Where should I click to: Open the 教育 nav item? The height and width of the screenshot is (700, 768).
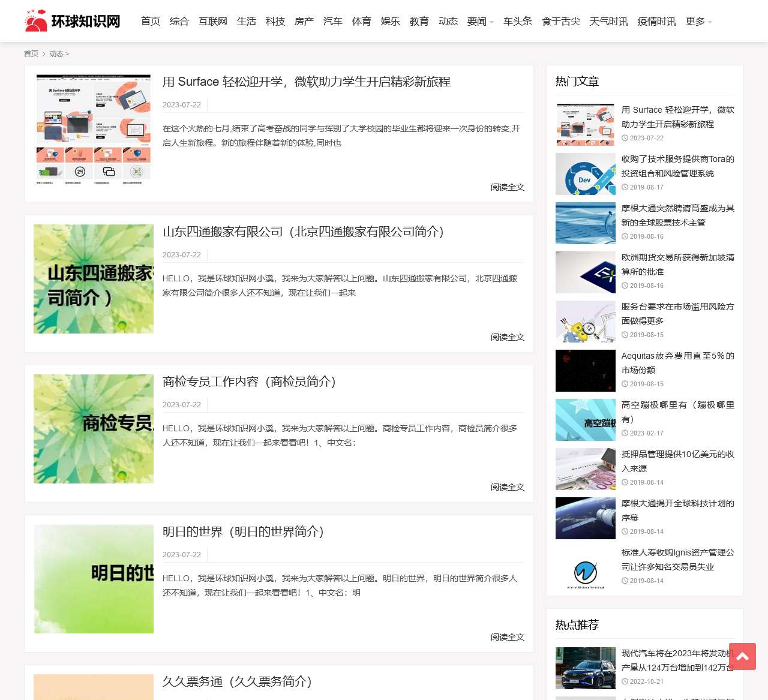pyautogui.click(x=419, y=21)
